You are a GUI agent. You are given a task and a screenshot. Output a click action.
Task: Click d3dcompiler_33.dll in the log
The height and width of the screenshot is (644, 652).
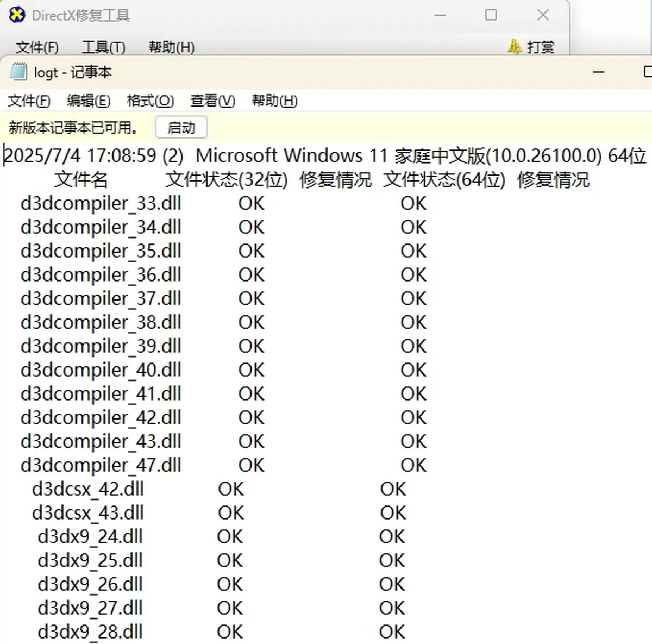pos(101,203)
